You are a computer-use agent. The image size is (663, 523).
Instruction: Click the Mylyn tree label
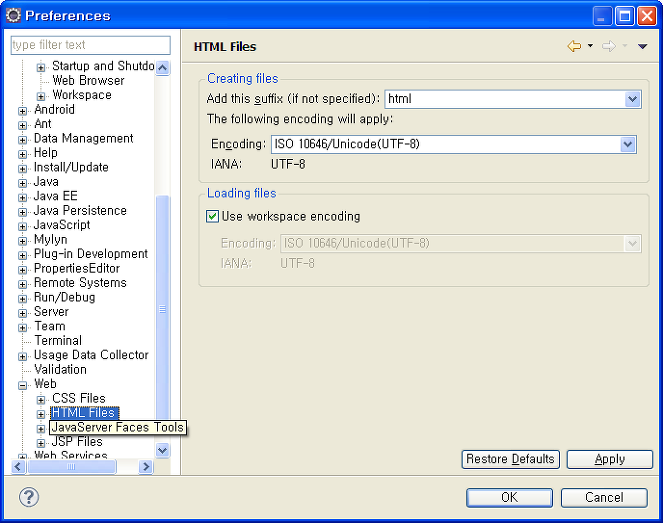point(50,240)
